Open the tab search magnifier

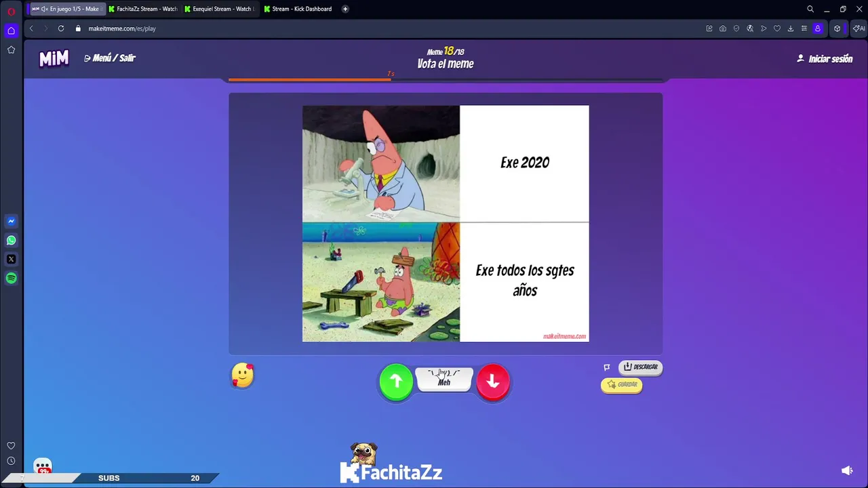[x=810, y=9]
